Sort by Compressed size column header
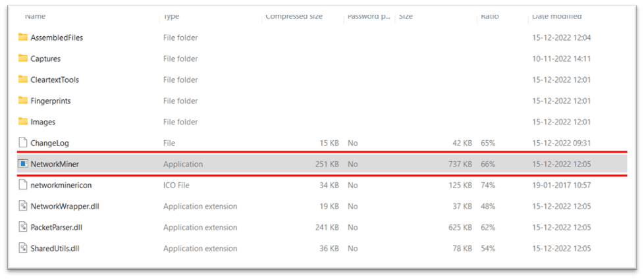Screen dimensions: 644x279 click(x=294, y=16)
